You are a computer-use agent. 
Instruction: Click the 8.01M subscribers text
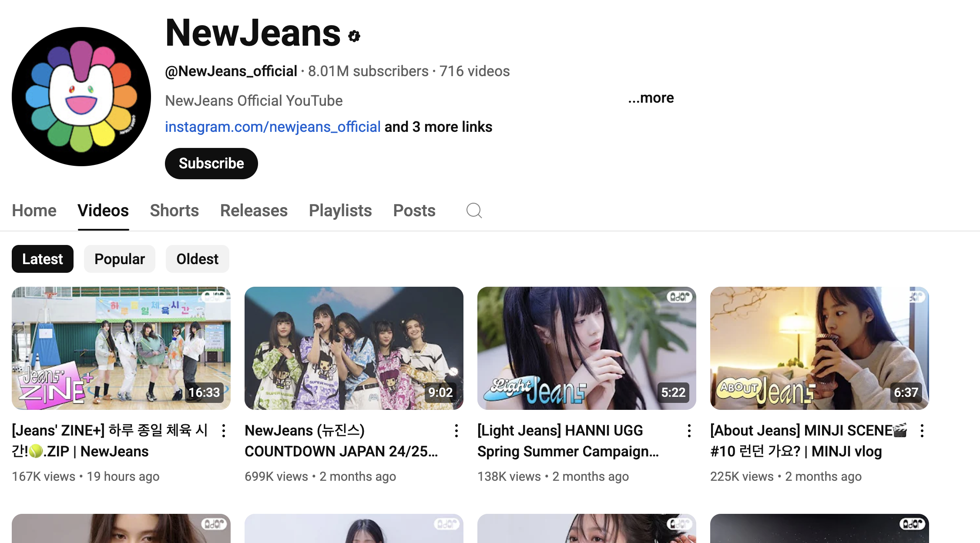coord(369,71)
